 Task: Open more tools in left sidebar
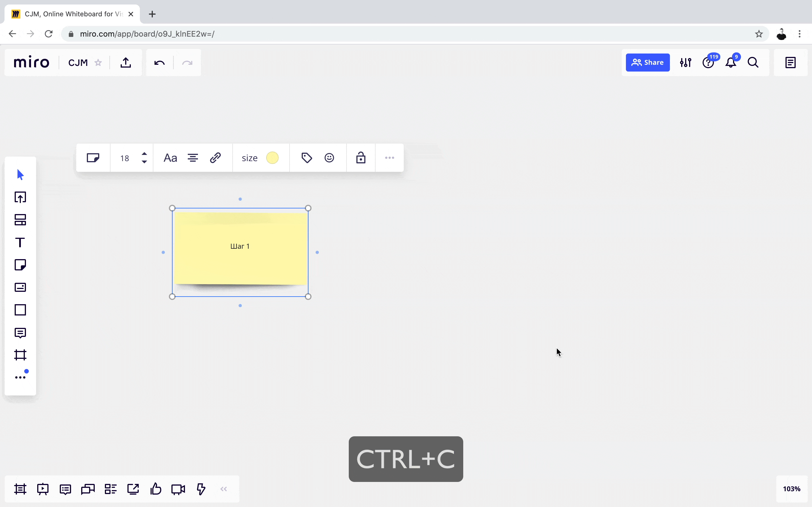pyautogui.click(x=20, y=377)
